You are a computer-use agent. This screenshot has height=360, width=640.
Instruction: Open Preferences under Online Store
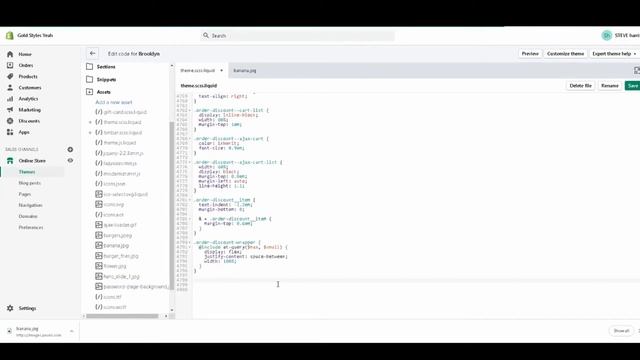pos(31,227)
